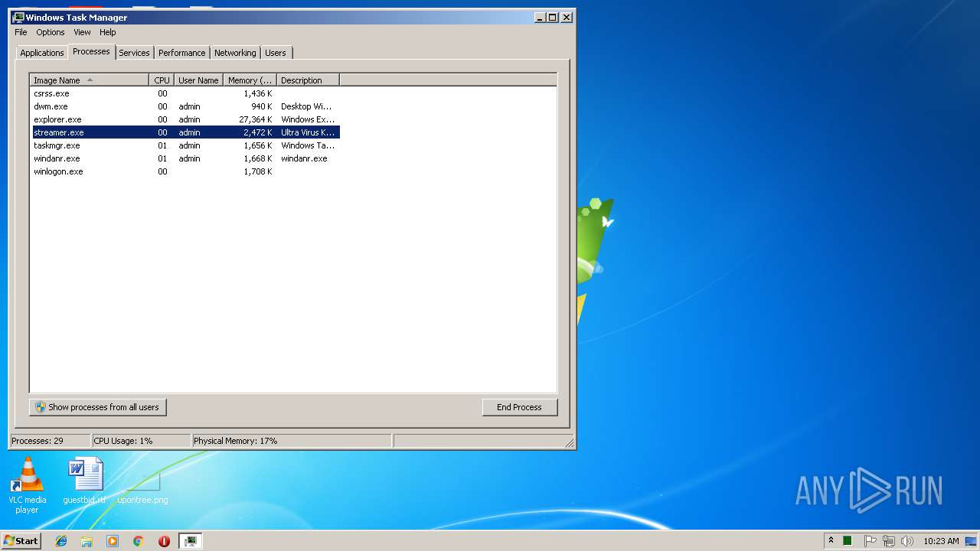Select the Task Manager taskbar button
This screenshot has width=980, height=551.
pyautogui.click(x=190, y=541)
